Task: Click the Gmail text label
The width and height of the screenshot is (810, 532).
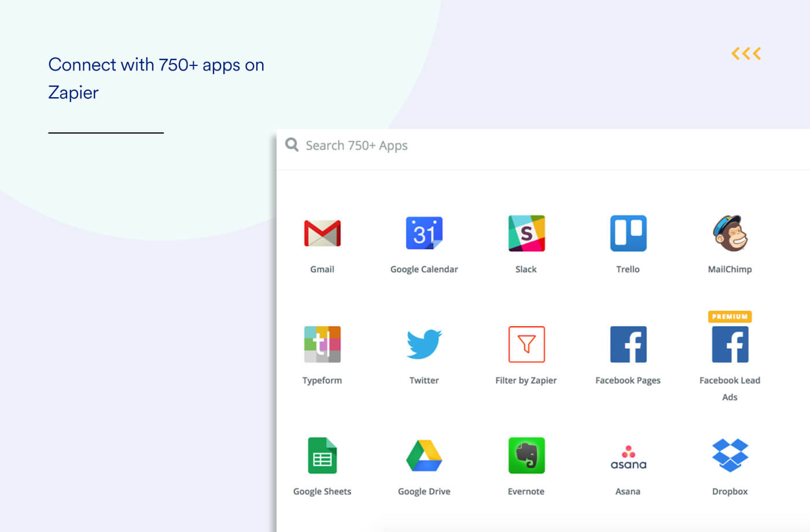Action: coord(322,269)
